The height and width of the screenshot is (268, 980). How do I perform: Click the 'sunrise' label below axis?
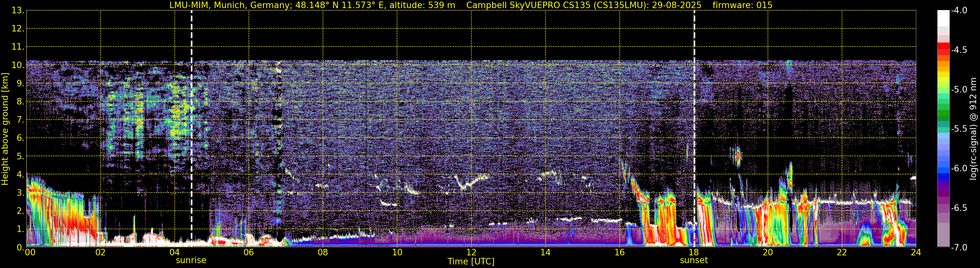(x=191, y=261)
